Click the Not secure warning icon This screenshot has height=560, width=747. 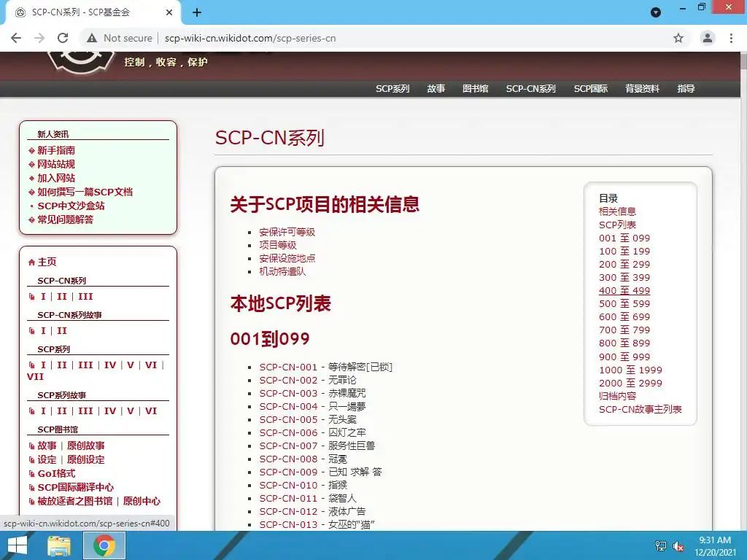[92, 38]
